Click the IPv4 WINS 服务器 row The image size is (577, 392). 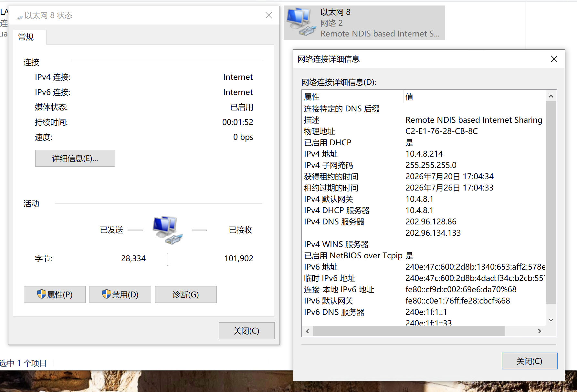(424, 244)
